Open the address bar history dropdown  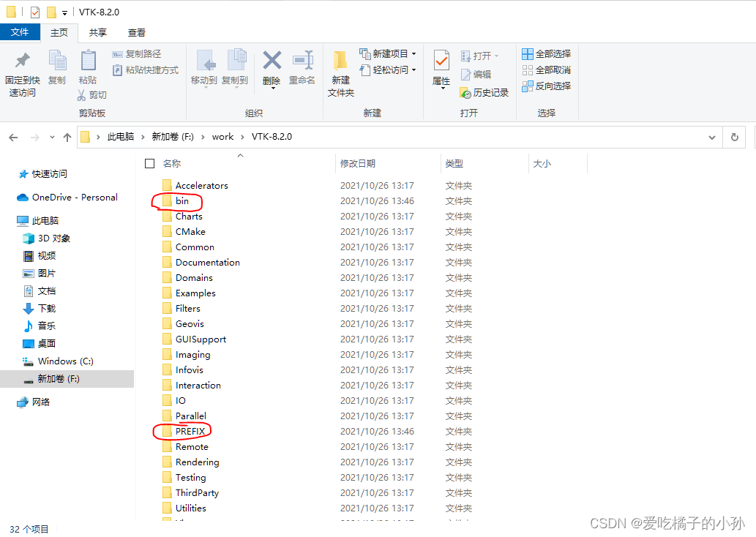point(711,136)
